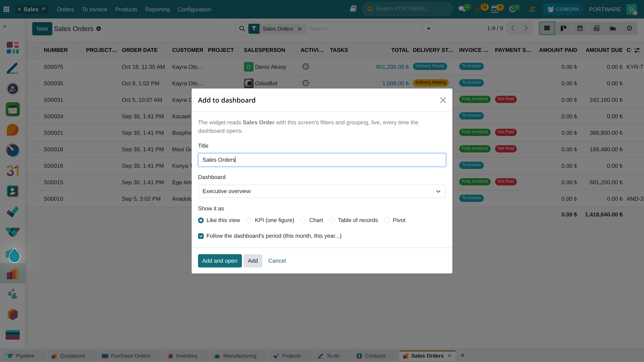Open the calendar 31 sidebar app
644x362 pixels.
coord(12,171)
